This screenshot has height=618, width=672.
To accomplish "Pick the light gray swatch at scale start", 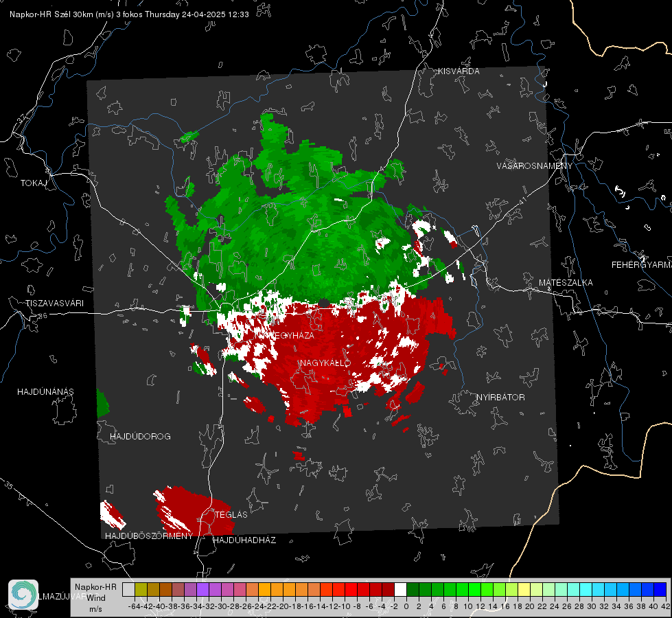I will (128, 590).
